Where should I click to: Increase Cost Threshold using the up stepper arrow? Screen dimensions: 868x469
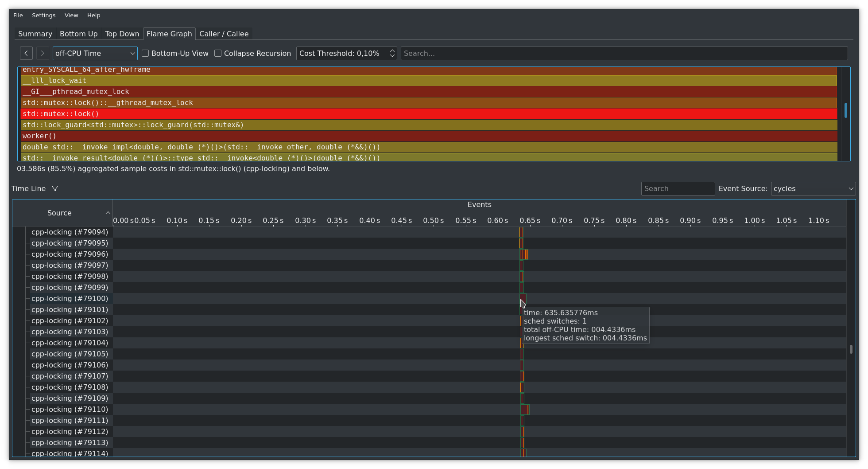(x=391, y=50)
